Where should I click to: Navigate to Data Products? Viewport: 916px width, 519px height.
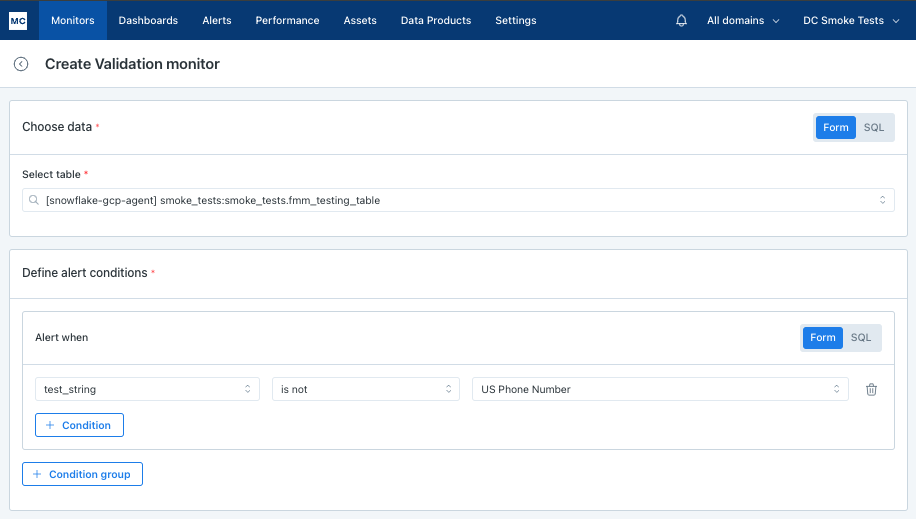click(x=435, y=20)
